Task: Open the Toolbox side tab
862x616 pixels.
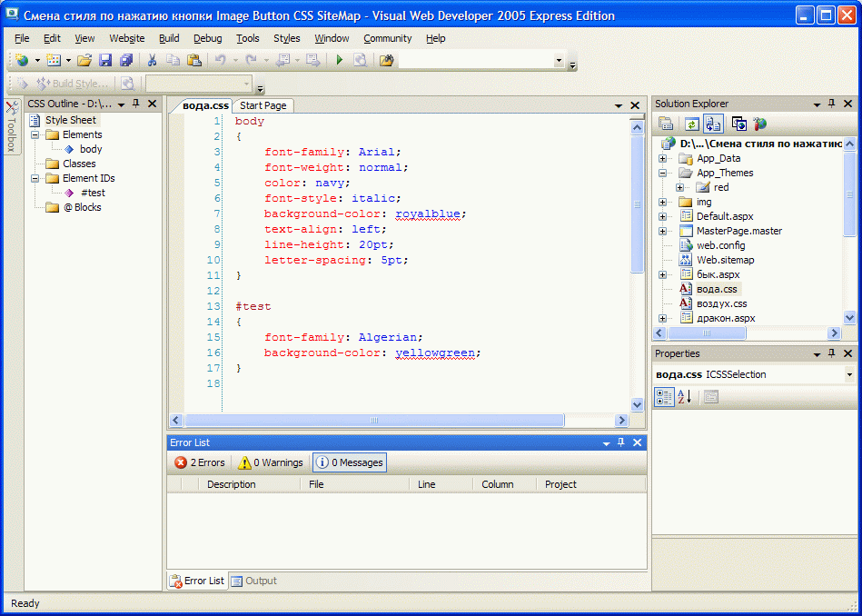Action: point(12,126)
